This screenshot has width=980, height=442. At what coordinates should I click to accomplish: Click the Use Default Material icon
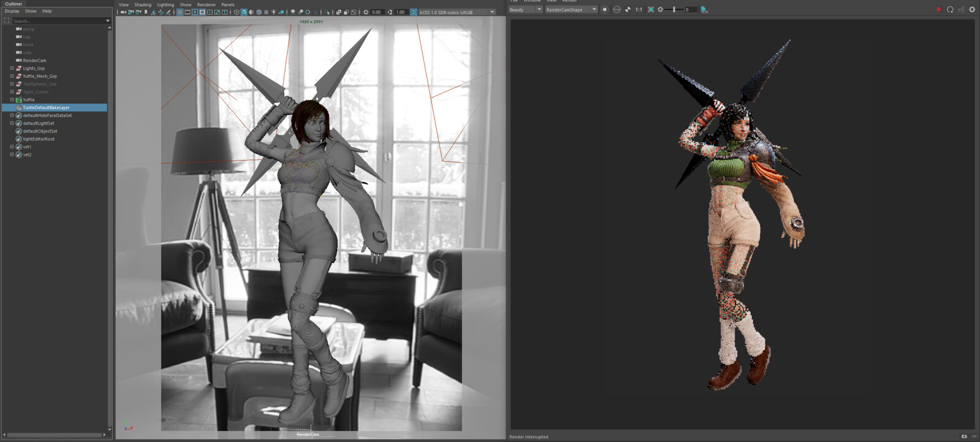[x=251, y=12]
